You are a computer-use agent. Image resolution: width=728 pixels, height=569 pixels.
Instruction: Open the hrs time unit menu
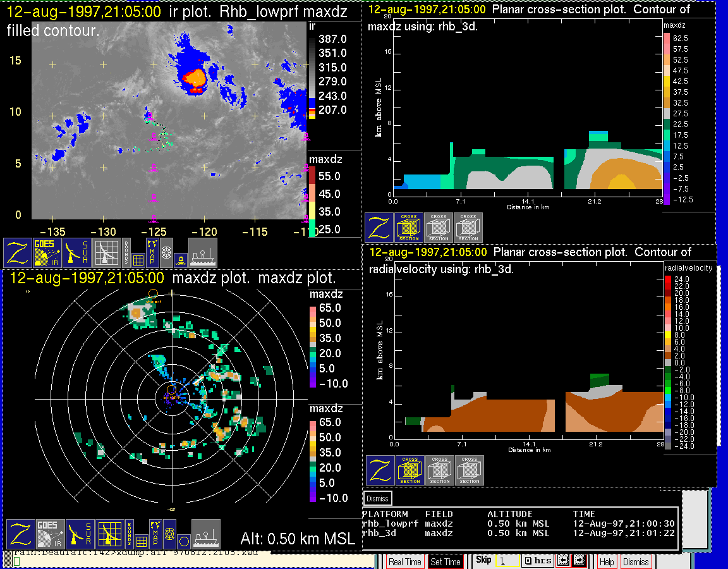point(537,561)
